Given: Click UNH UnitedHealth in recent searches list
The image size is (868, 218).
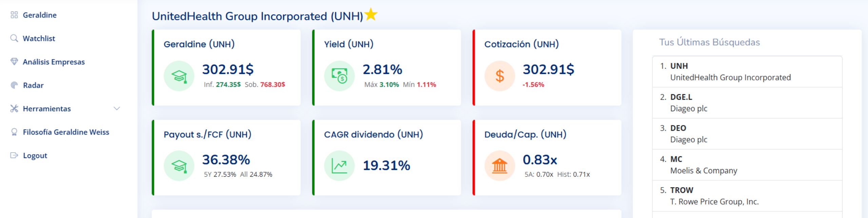Looking at the screenshot, I should (730, 72).
